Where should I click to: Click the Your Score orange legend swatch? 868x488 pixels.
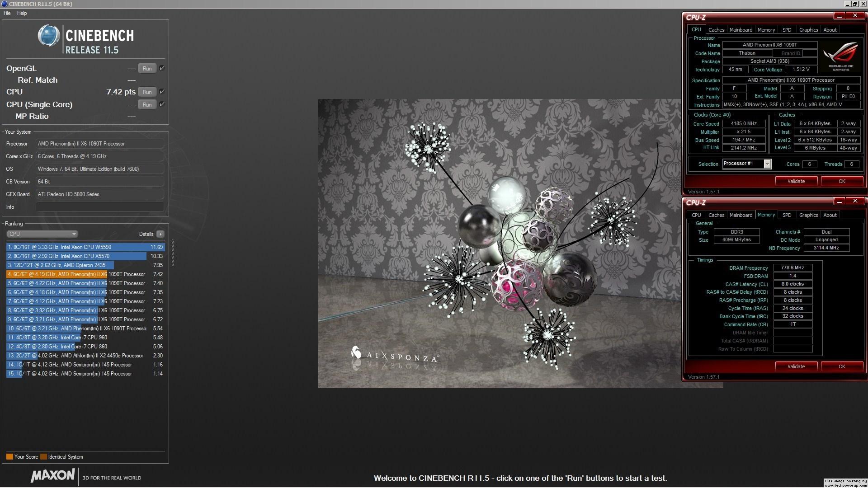coord(9,457)
